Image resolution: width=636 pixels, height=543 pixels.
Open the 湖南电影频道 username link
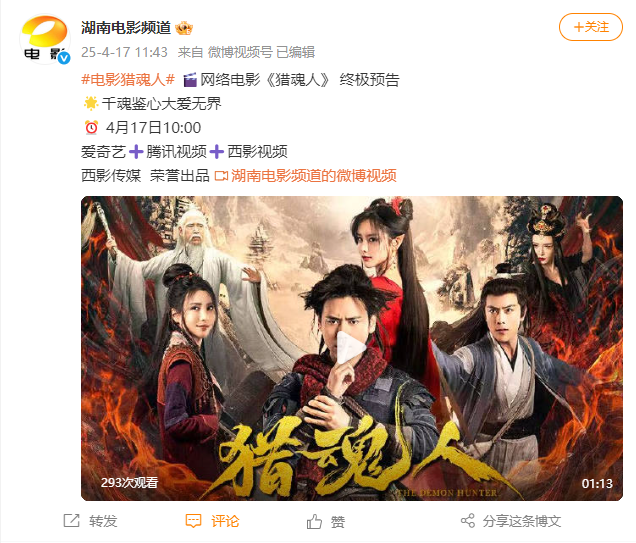tap(126, 28)
